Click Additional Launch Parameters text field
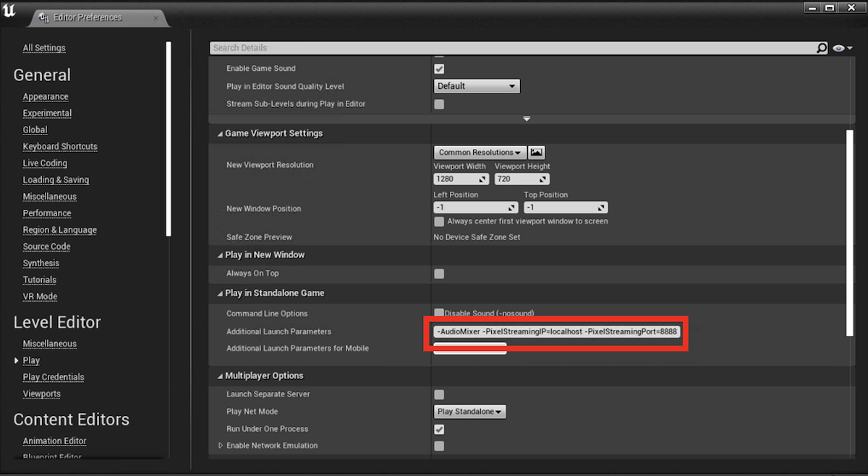This screenshot has width=868, height=476. (556, 331)
